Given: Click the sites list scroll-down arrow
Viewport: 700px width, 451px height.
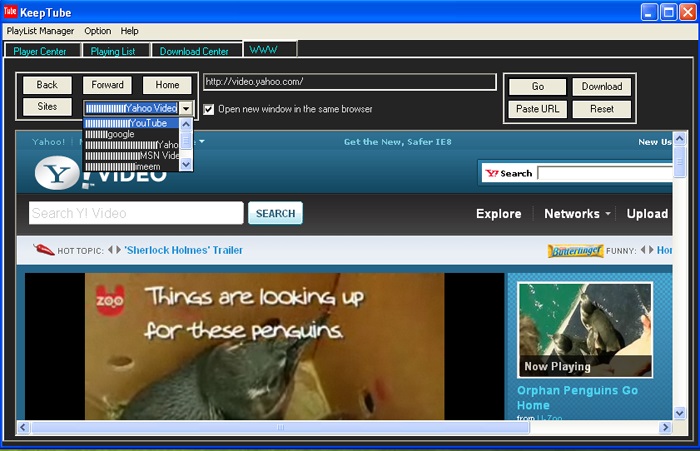Looking at the screenshot, I should point(186,164).
